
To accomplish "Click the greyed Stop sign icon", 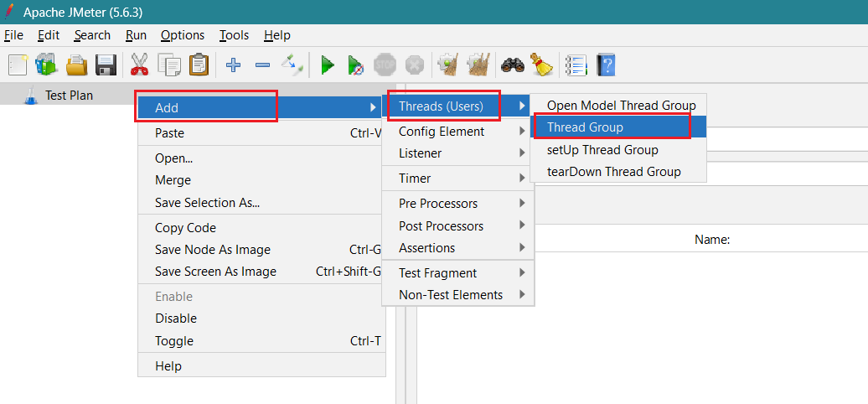I will pos(385,65).
